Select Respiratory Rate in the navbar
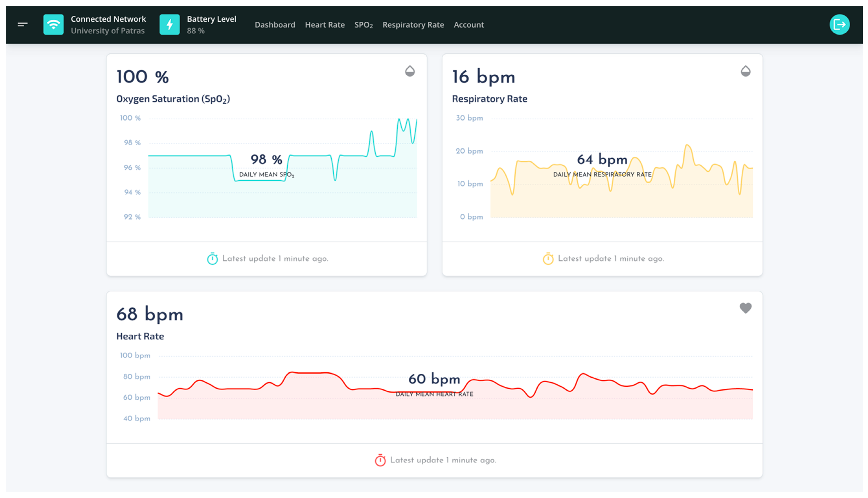868x498 pixels. (x=413, y=25)
